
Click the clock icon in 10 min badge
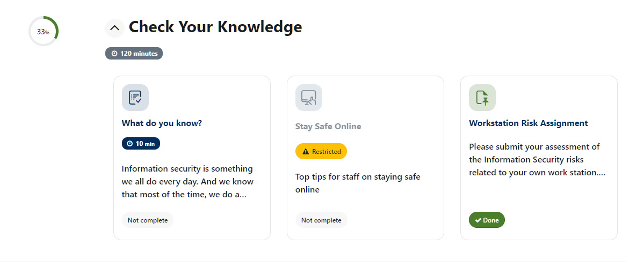coord(130,144)
